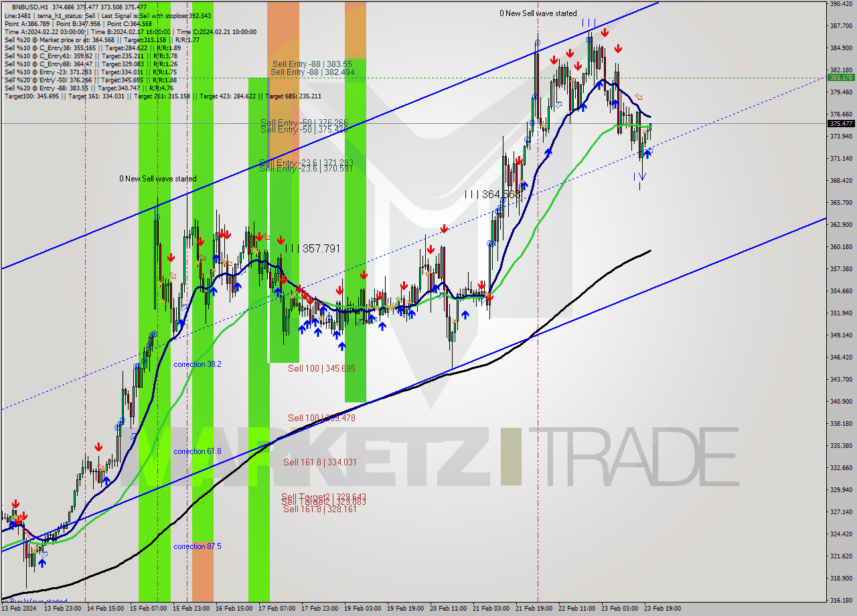Click the 338.180 price axis label
857x616 pixels.
841,423
